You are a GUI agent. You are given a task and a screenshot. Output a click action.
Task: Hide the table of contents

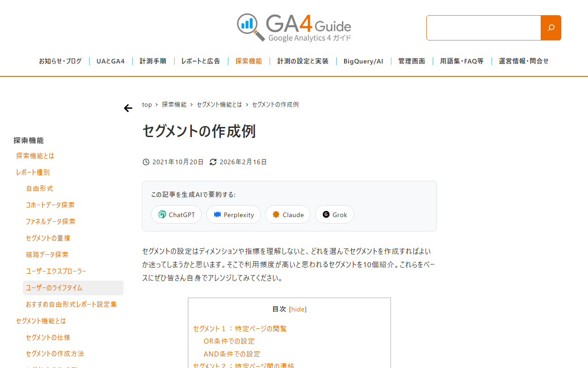(298, 309)
